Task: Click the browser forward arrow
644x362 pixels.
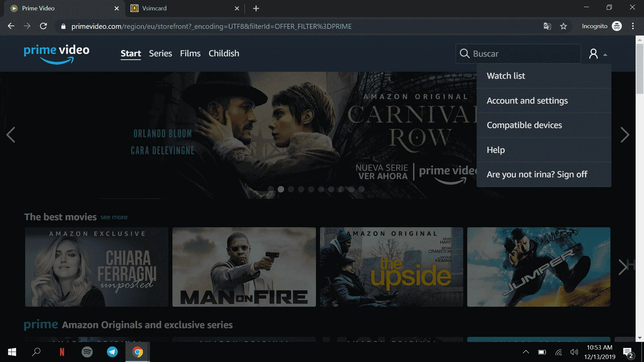Action: [x=27, y=26]
